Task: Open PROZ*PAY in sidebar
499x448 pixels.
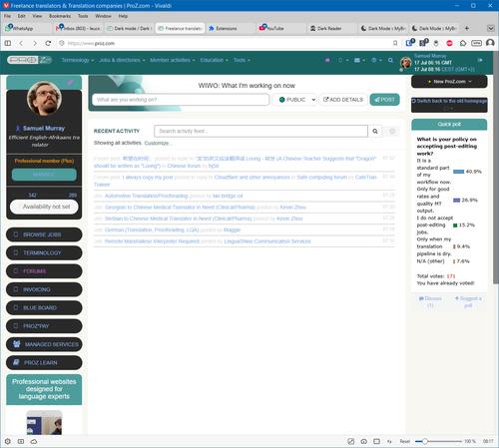Action: (44, 326)
